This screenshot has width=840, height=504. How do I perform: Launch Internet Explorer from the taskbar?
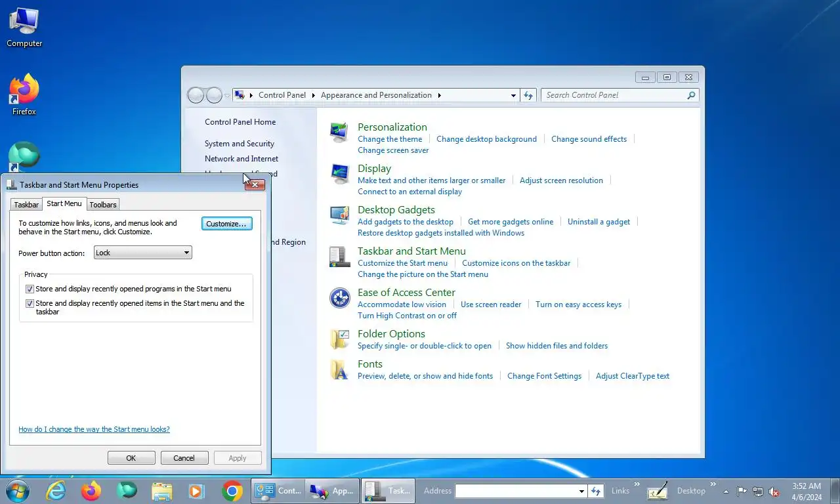click(56, 491)
